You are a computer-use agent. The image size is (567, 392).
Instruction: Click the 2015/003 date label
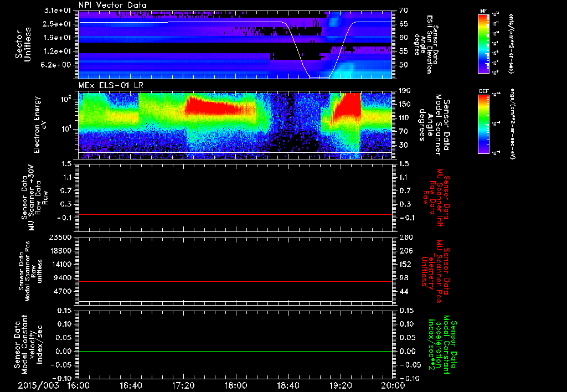38,385
